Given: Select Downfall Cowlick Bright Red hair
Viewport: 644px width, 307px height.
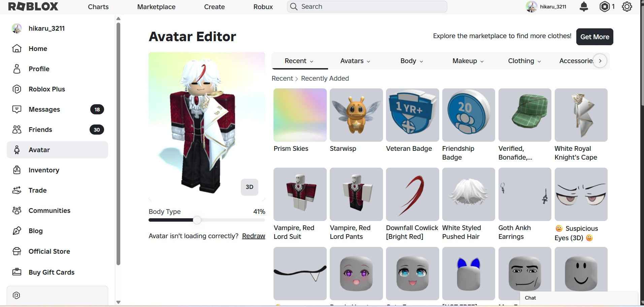Looking at the screenshot, I should (x=412, y=194).
